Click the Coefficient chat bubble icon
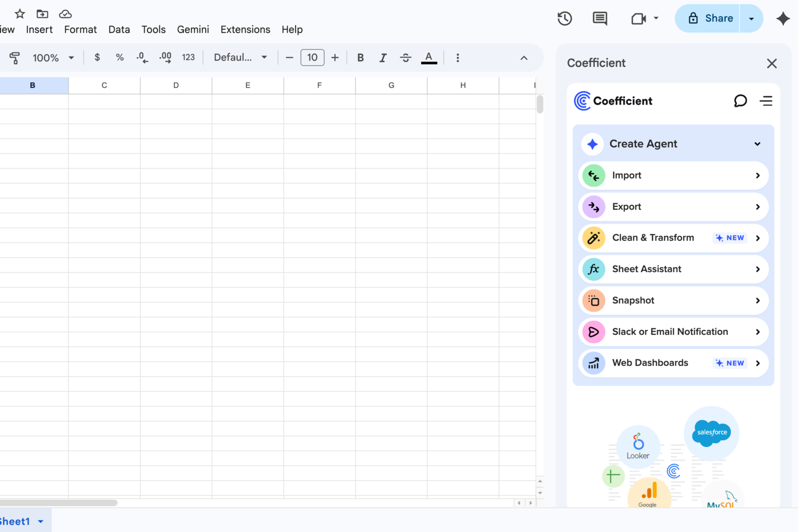The image size is (798, 532). pyautogui.click(x=740, y=101)
